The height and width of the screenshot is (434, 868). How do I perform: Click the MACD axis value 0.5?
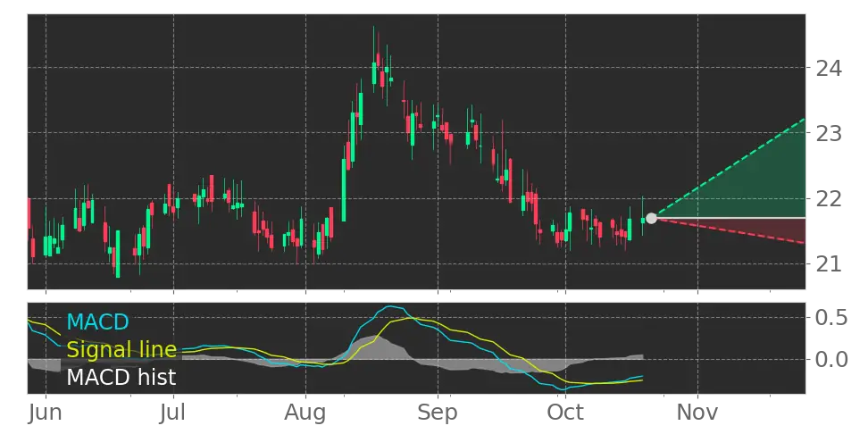tap(831, 318)
